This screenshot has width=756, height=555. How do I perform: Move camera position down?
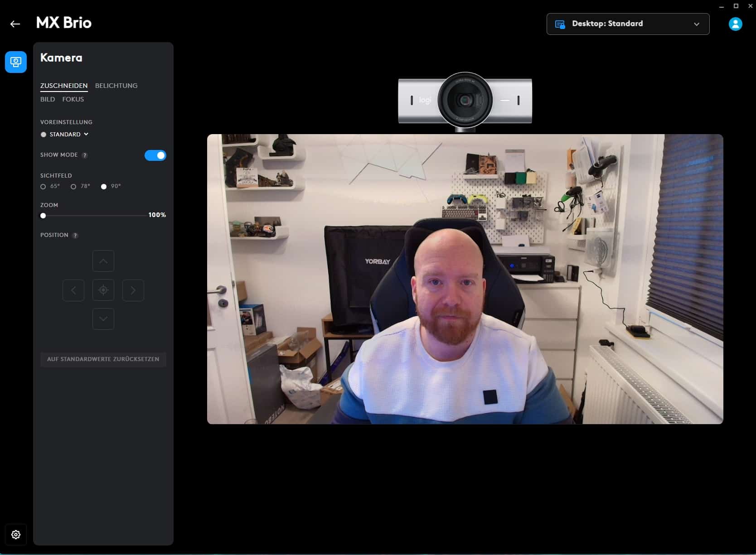click(103, 319)
